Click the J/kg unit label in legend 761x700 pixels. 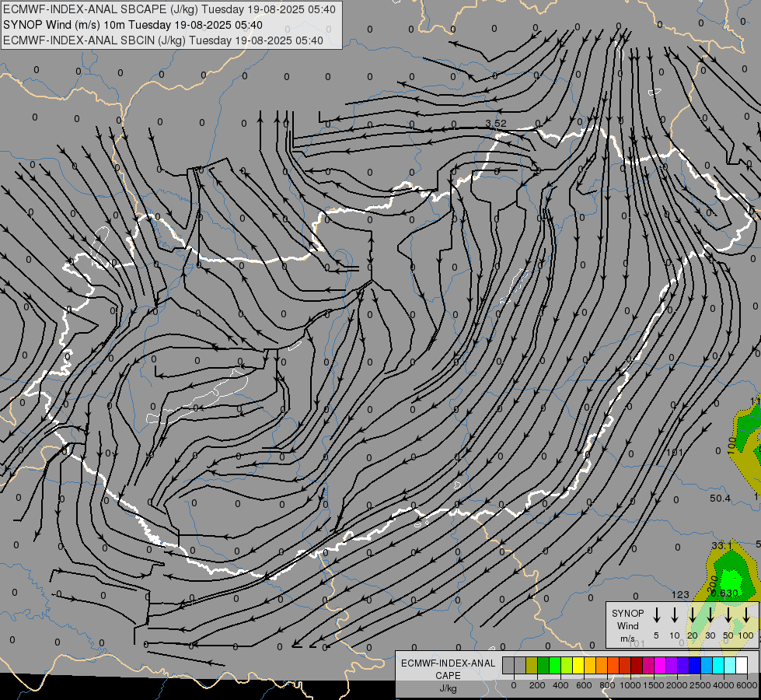pyautogui.click(x=448, y=689)
